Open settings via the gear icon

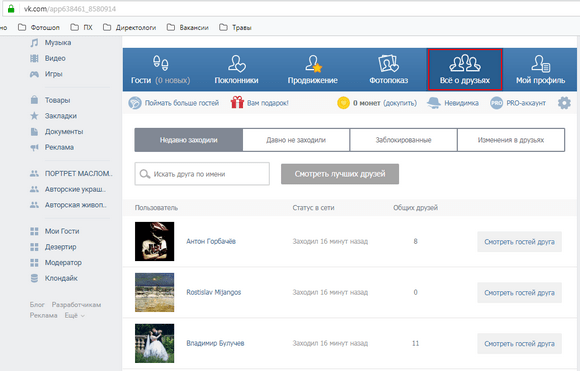tap(564, 103)
